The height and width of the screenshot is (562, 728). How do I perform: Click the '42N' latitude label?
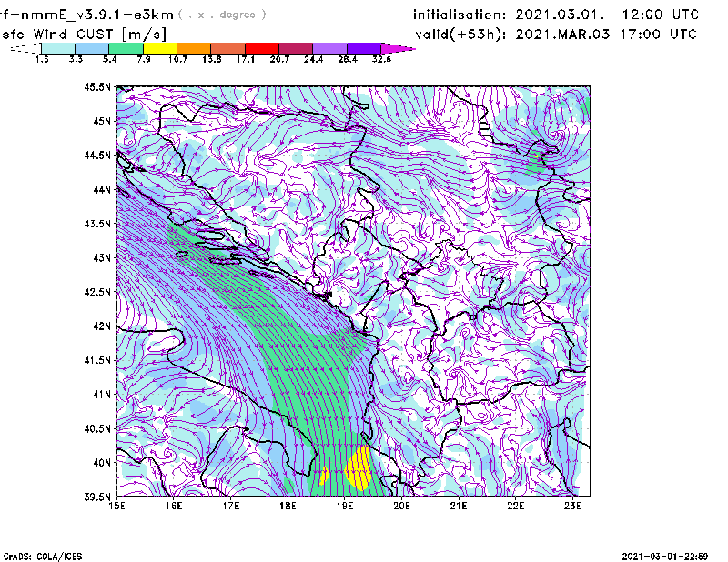(x=102, y=326)
